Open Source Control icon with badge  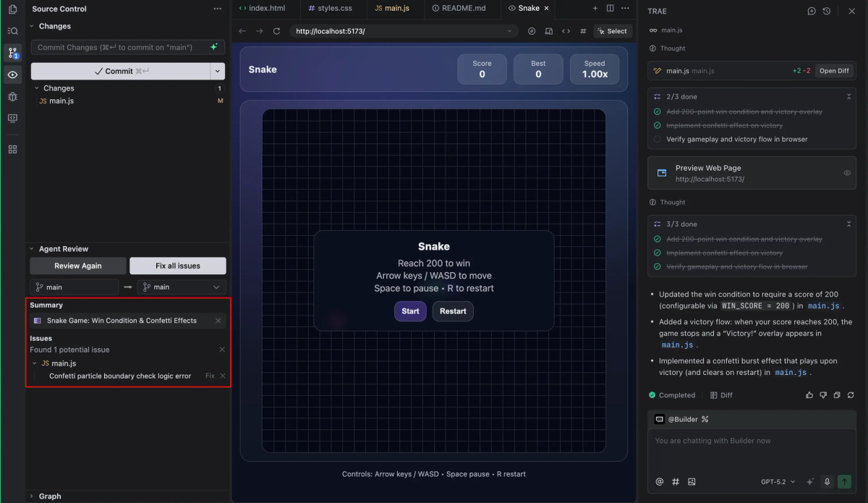12,53
